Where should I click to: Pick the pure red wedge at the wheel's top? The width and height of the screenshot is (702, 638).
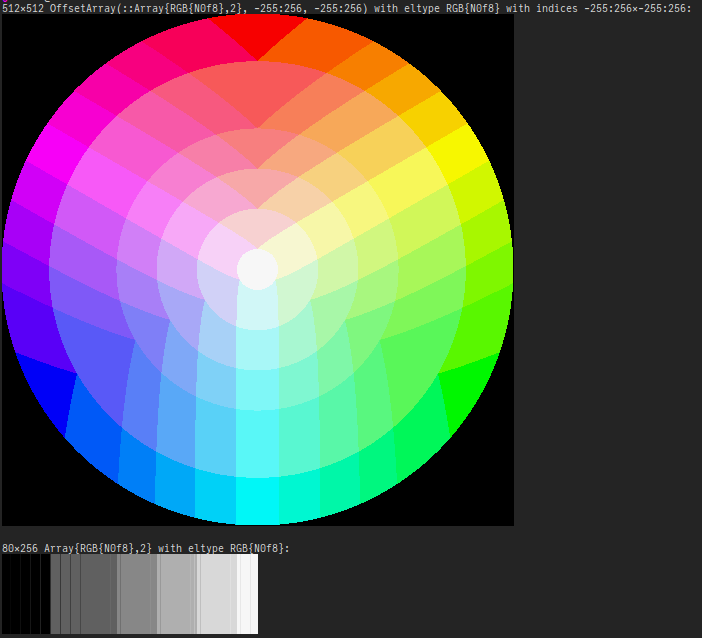258,36
